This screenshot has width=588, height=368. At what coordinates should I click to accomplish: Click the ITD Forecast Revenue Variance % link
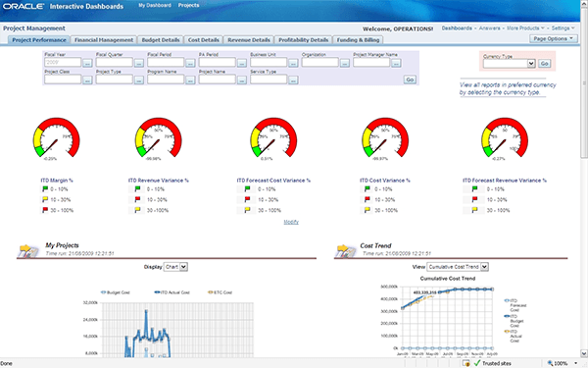pyautogui.click(x=505, y=181)
